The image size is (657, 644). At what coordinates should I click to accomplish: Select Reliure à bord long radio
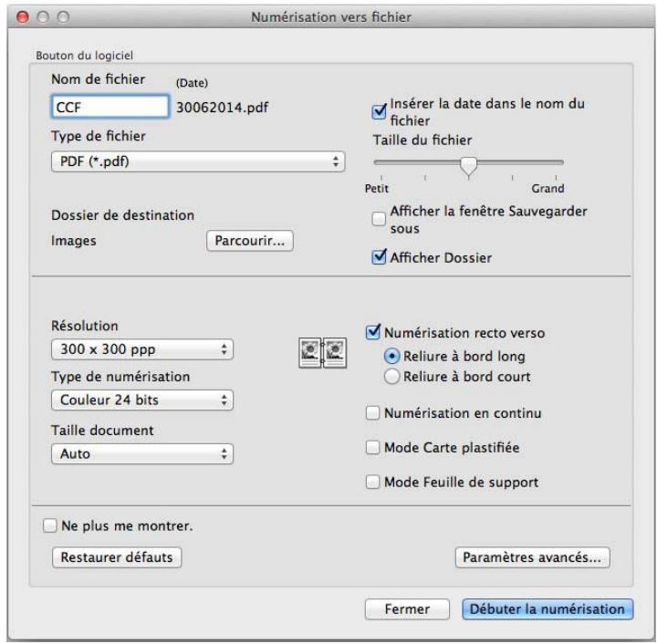(391, 357)
